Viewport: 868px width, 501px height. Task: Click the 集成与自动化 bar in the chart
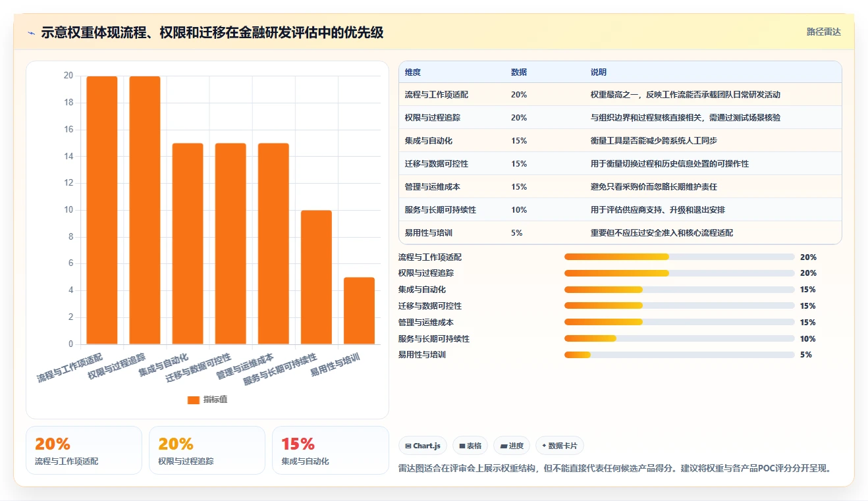click(x=188, y=244)
